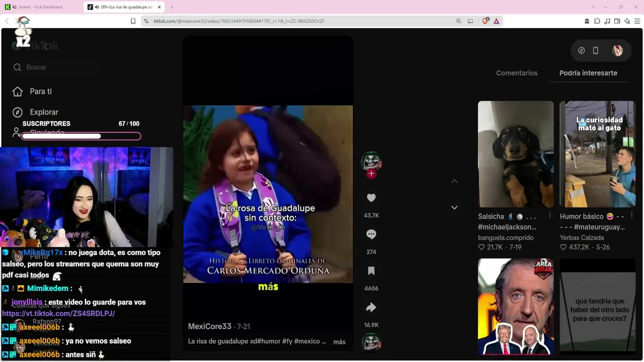The image size is (644, 362).
Task: Select the Podría interesarte tab
Action: point(588,73)
